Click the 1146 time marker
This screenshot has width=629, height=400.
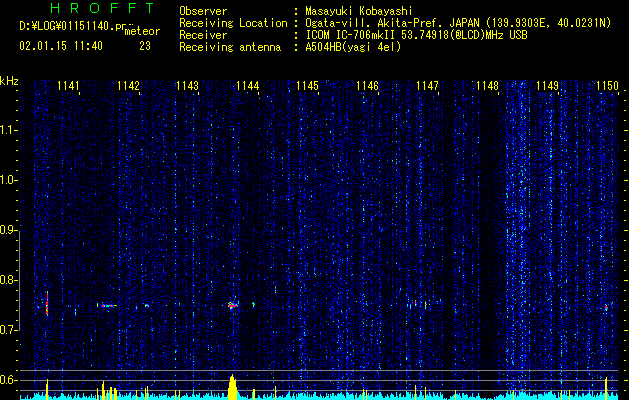pyautogui.click(x=367, y=86)
